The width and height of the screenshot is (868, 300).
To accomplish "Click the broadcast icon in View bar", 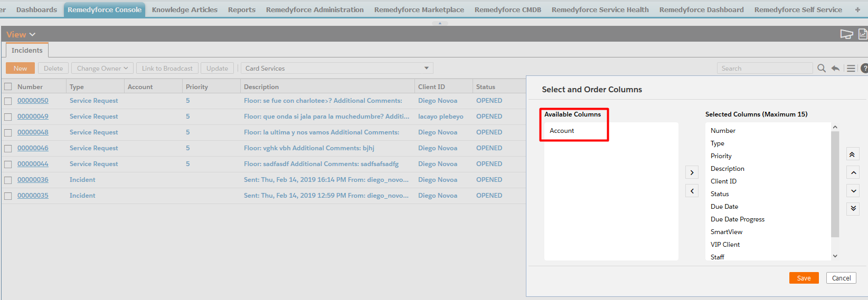I will point(847,34).
